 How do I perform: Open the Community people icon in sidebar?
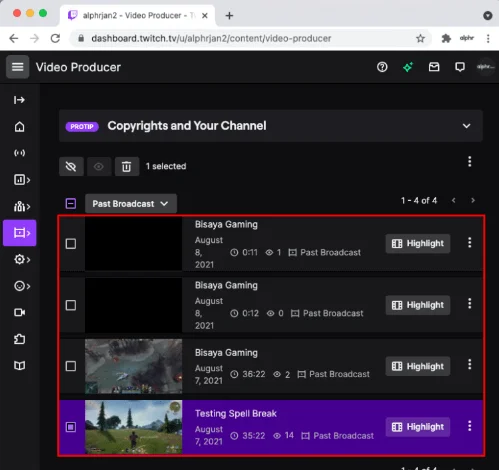21,207
